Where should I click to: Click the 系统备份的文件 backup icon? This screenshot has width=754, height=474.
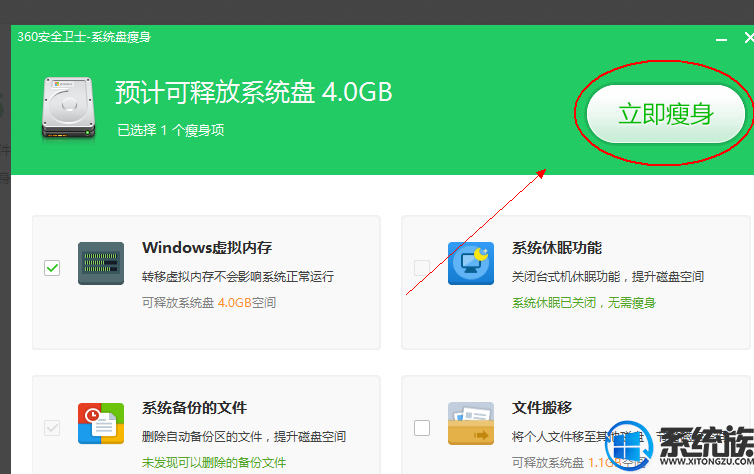[101, 423]
